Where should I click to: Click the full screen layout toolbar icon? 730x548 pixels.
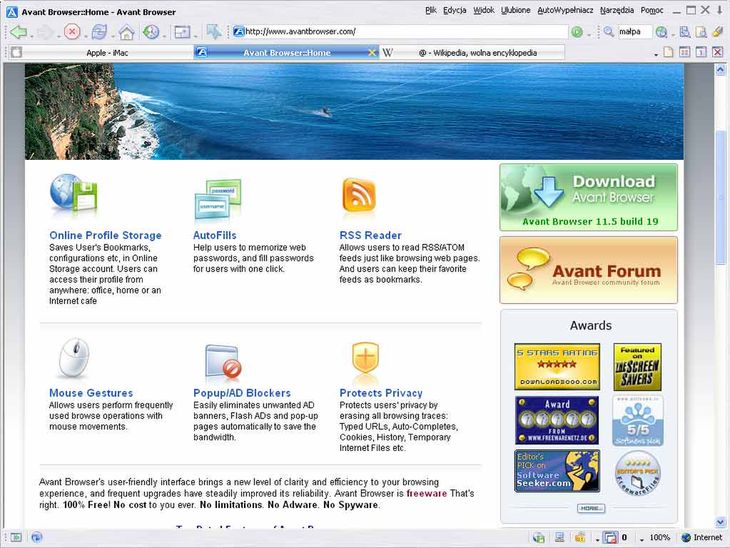(182, 32)
